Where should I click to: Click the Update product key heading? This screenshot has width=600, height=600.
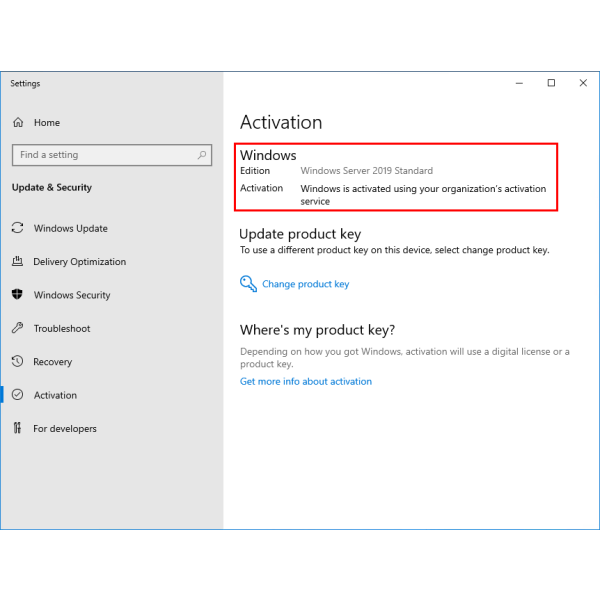[x=300, y=234]
